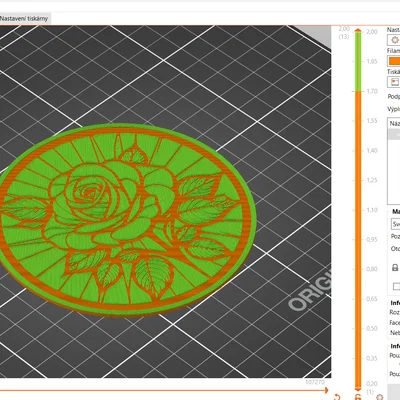
Task: Click the 1,55 layer height label
Action: tap(372, 121)
